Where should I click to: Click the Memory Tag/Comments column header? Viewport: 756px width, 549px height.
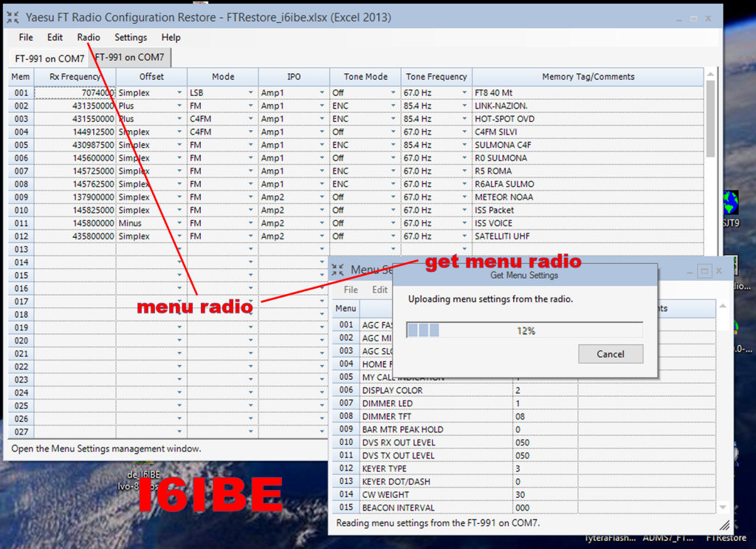tap(588, 77)
